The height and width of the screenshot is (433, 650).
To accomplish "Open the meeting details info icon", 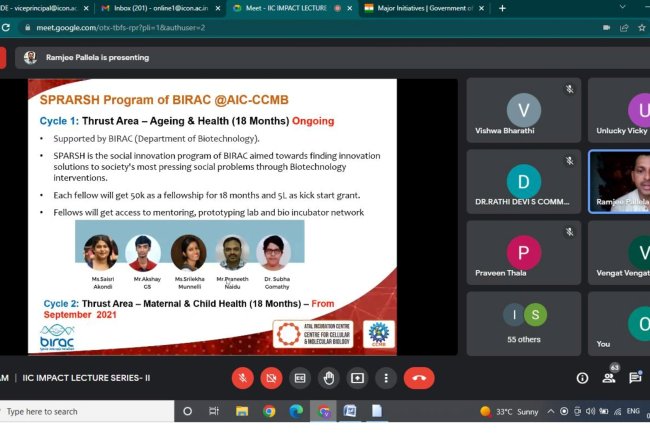I will point(582,378).
